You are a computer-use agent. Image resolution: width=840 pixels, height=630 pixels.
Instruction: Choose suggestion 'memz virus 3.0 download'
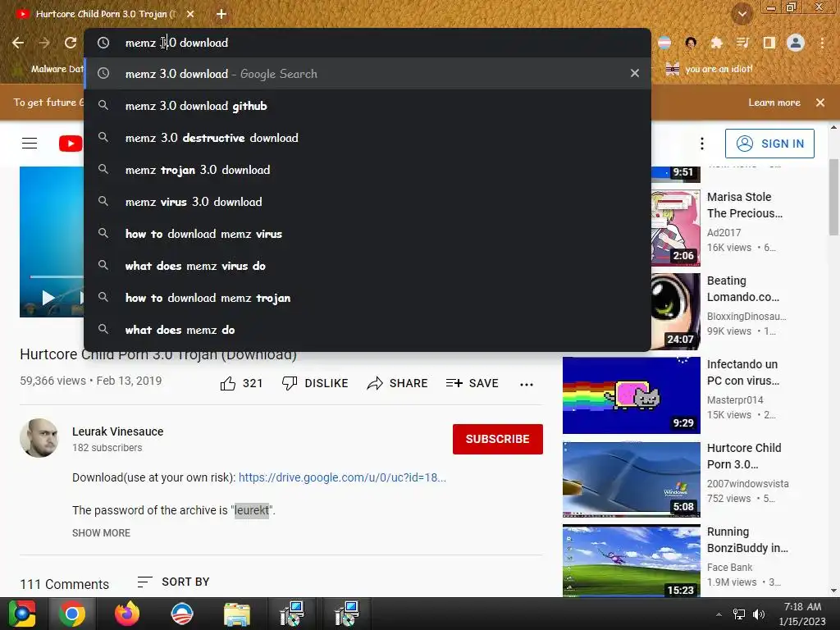pos(367,202)
